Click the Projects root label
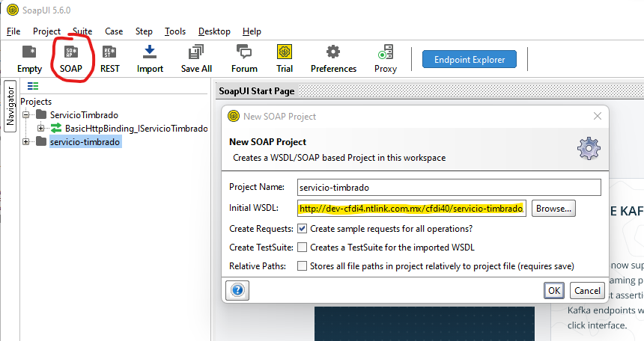 [x=36, y=102]
